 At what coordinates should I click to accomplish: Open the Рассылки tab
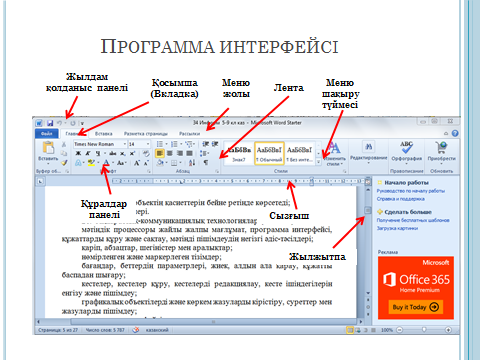pos(190,134)
